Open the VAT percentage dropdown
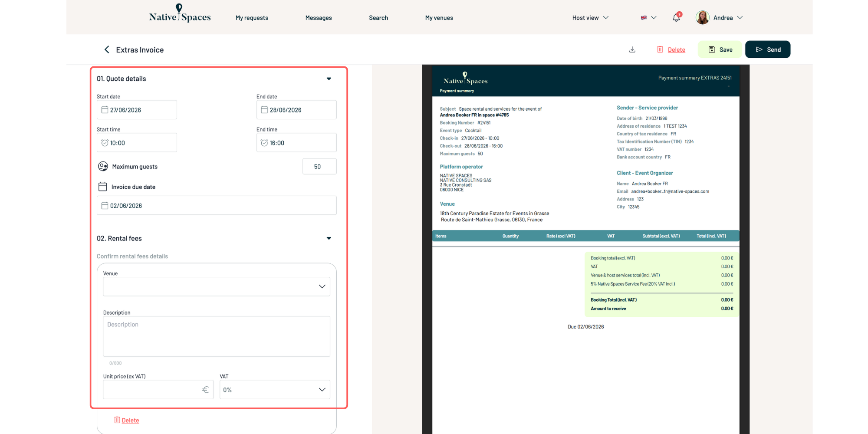 tap(275, 390)
